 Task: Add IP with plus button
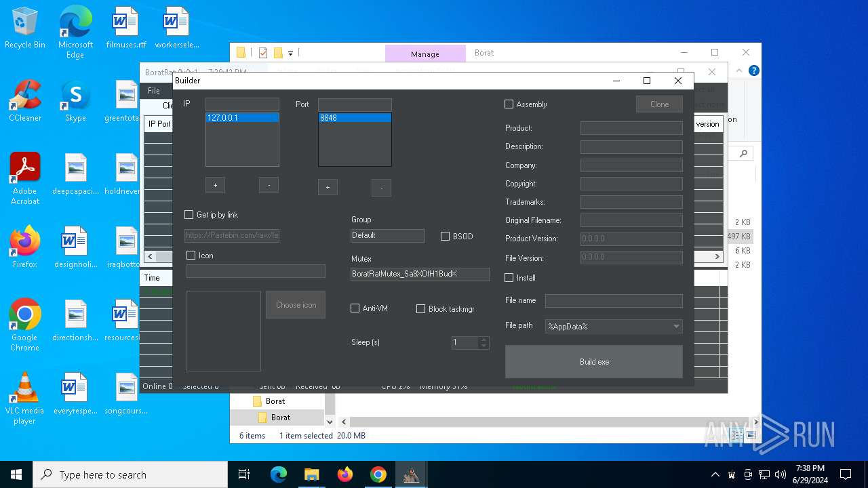[x=215, y=185]
